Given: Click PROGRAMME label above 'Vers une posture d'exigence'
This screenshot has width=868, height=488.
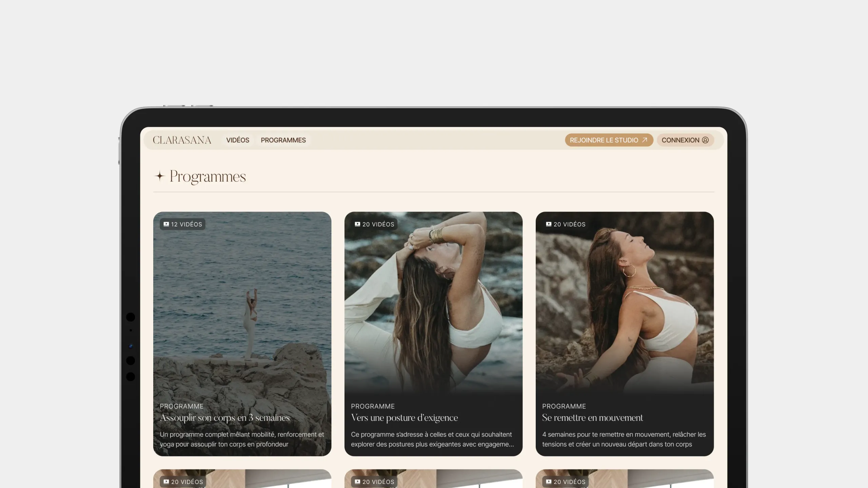Looking at the screenshot, I should 373,406.
